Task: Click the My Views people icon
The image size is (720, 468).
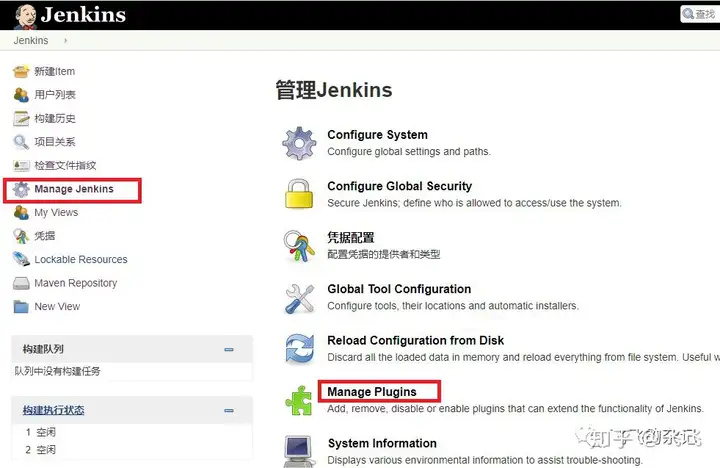Action: tap(21, 213)
